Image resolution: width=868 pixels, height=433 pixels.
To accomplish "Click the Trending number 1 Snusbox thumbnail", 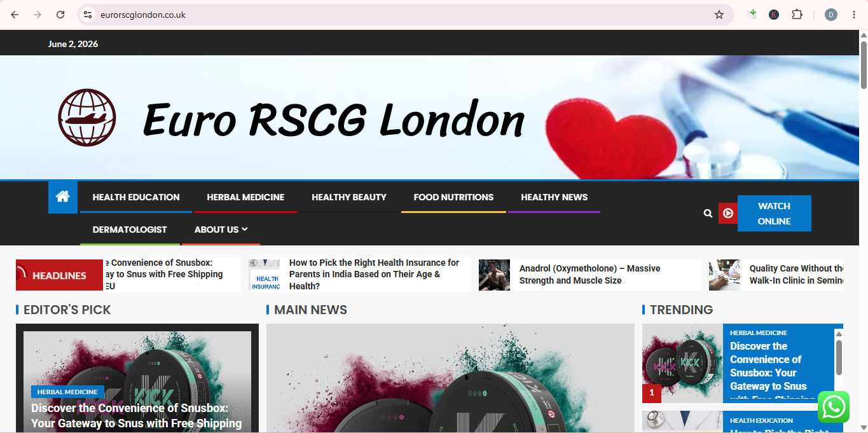I will 682,363.
